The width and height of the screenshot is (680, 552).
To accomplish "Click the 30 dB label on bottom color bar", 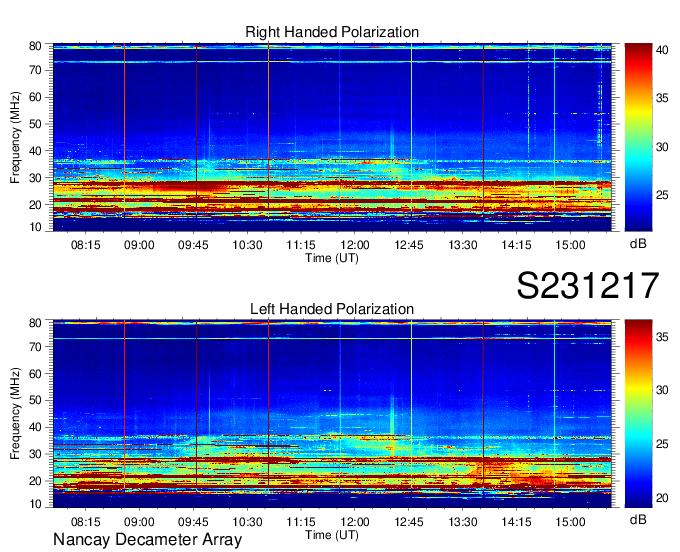I will pyautogui.click(x=662, y=390).
